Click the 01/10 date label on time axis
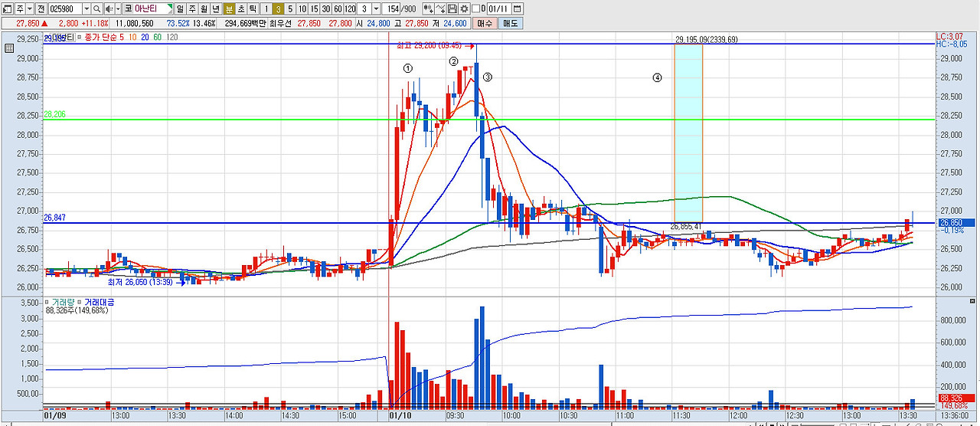Viewport: 980px width, 426px height. pos(401,415)
